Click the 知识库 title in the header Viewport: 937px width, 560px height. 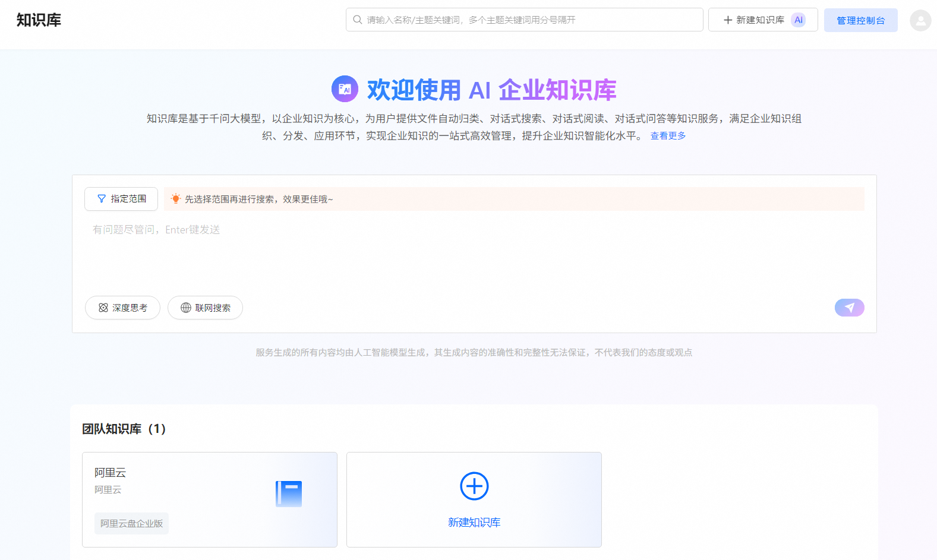coord(39,20)
